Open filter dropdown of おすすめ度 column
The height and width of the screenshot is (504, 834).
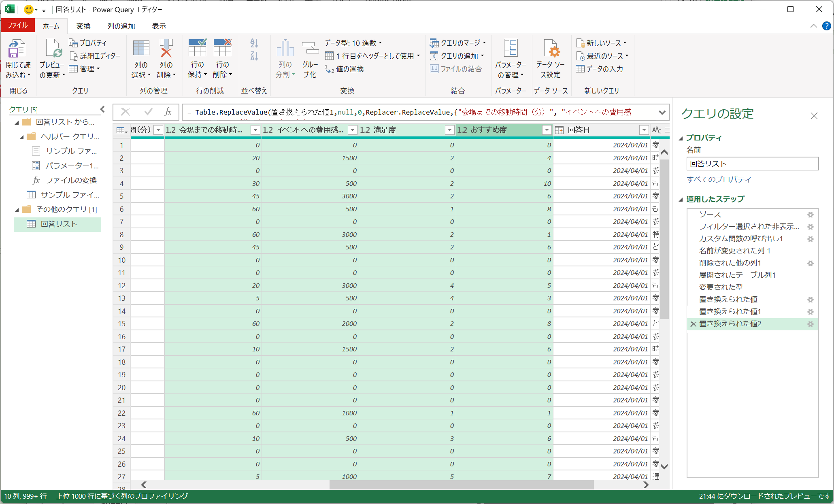coord(547,130)
